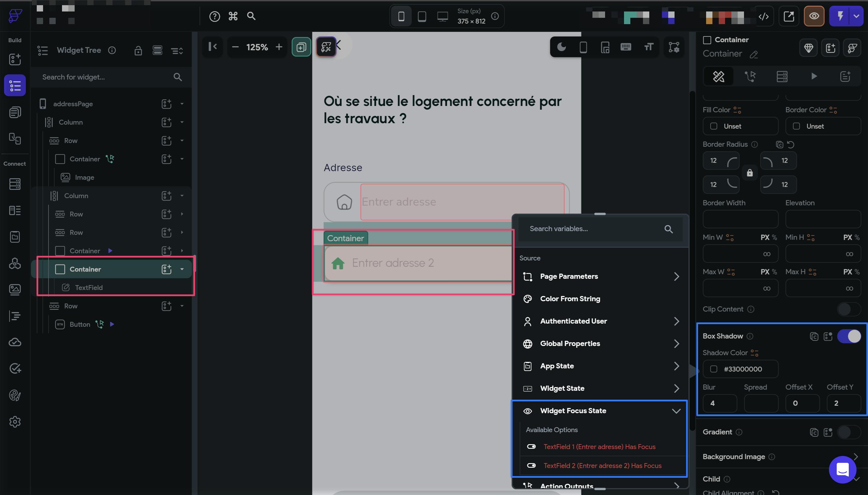This screenshot has height=495, width=868.
Task: Collapse the Widget Focus State section
Action: [676, 411]
